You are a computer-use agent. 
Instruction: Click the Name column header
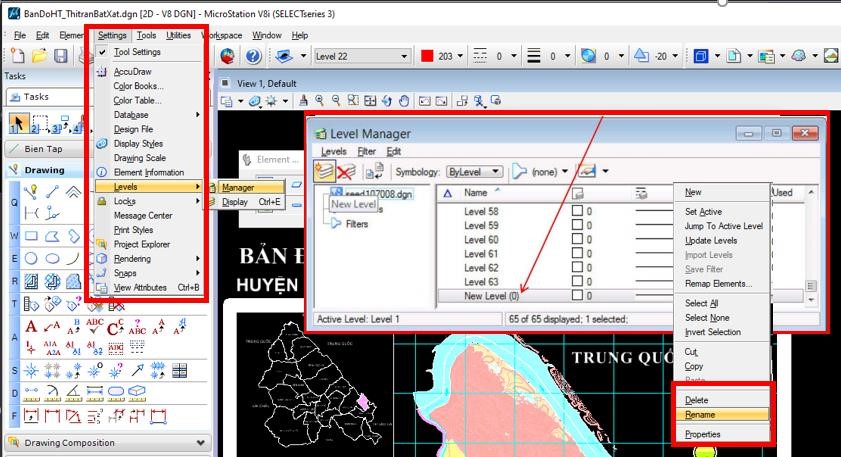click(476, 193)
